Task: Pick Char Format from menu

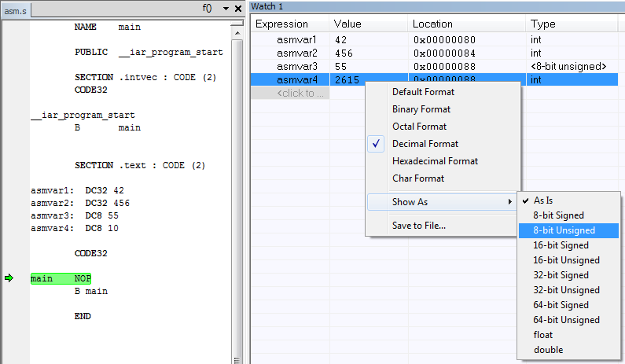Action: coord(417,178)
